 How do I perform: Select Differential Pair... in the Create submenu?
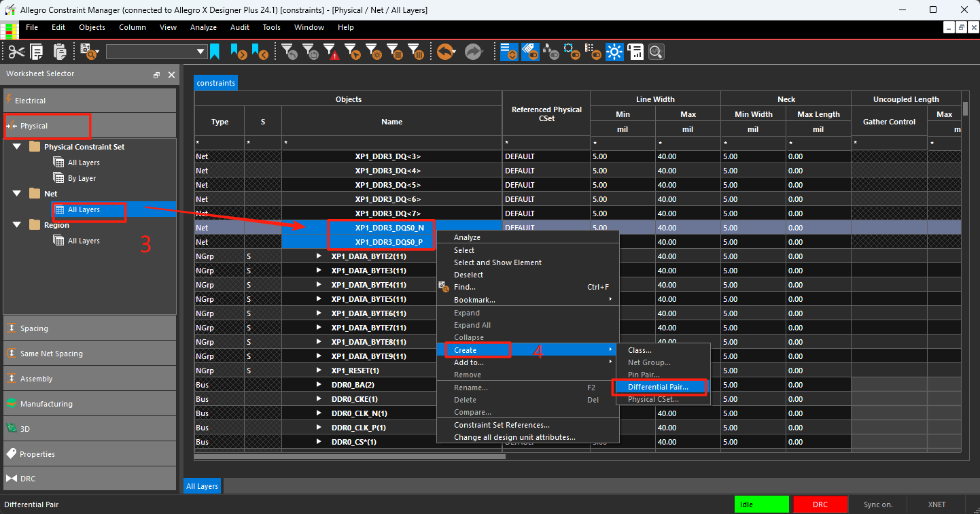(x=658, y=387)
